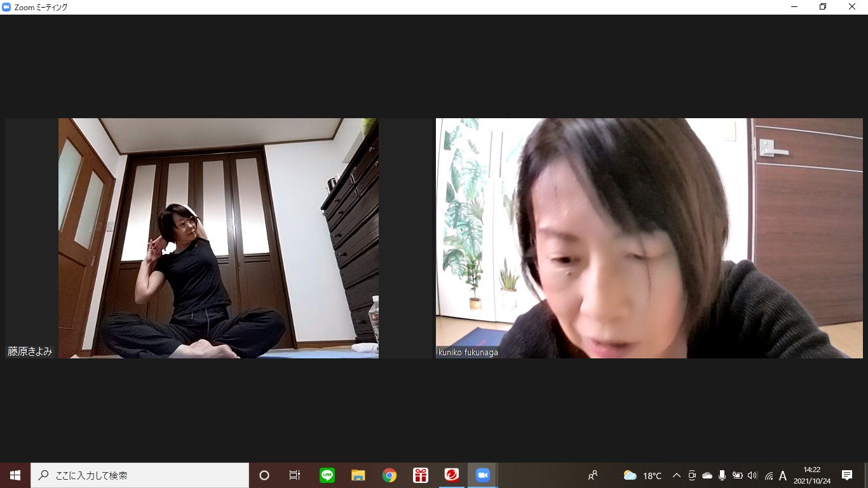Open the weather widget showing 18°C
Image resolution: width=868 pixels, height=488 pixels.
(x=642, y=475)
